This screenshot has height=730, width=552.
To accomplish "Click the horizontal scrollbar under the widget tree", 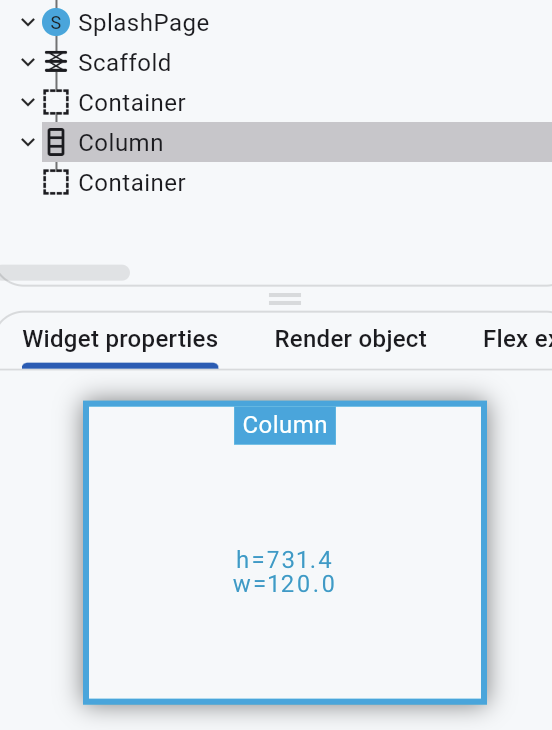I will pyautogui.click(x=65, y=273).
